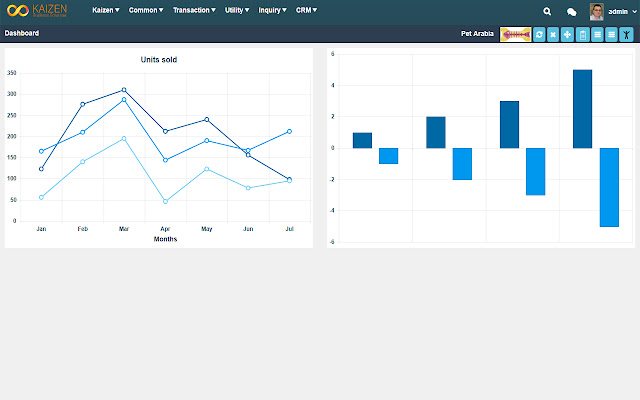Click the X close icon in dashboard toolbar
The height and width of the screenshot is (400, 640).
pos(553,35)
